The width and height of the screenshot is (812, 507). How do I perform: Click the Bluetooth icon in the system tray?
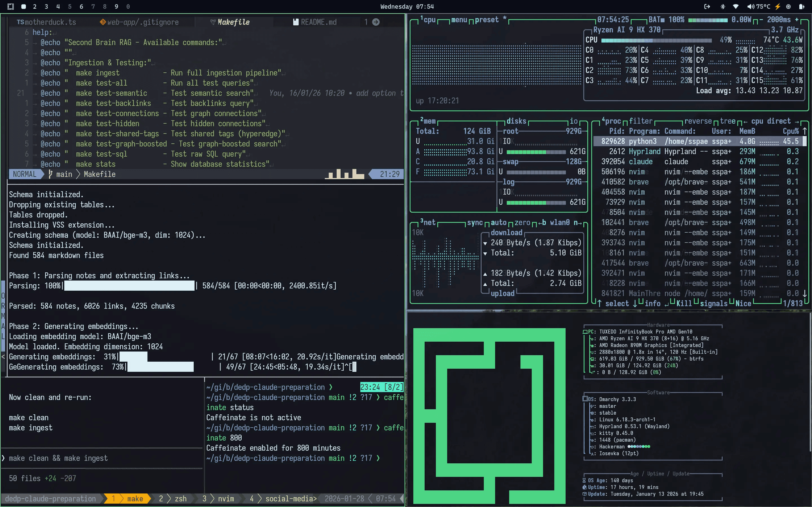[723, 6]
